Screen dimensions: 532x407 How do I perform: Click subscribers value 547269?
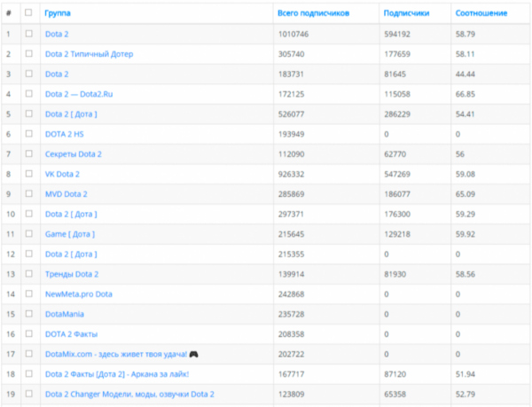coord(397,174)
